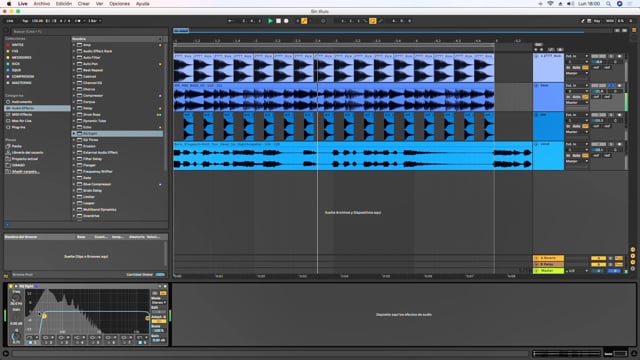640x360 pixels.
Task: Select the COMPRESION collection
Action: pyautogui.click(x=23, y=77)
